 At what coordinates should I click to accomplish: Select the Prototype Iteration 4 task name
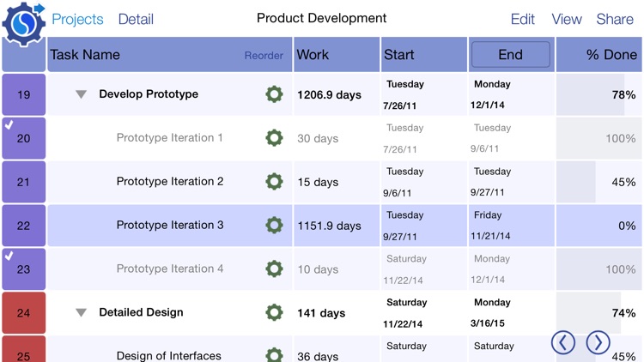[170, 268]
